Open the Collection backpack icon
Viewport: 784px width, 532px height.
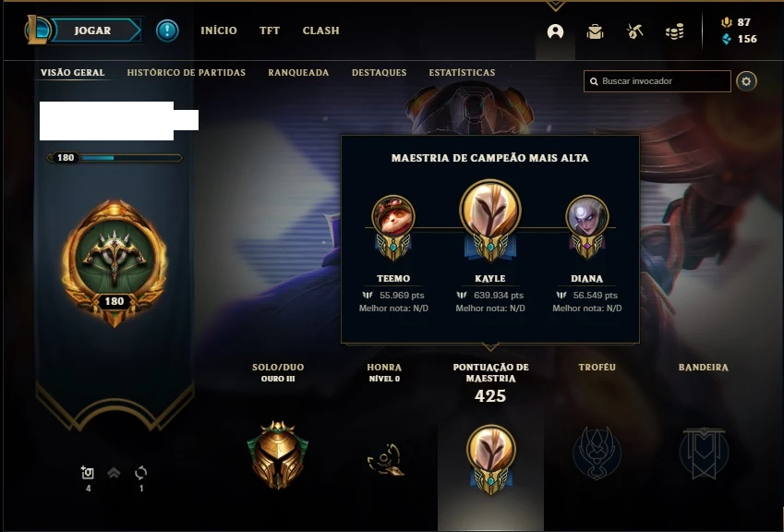tap(595, 31)
